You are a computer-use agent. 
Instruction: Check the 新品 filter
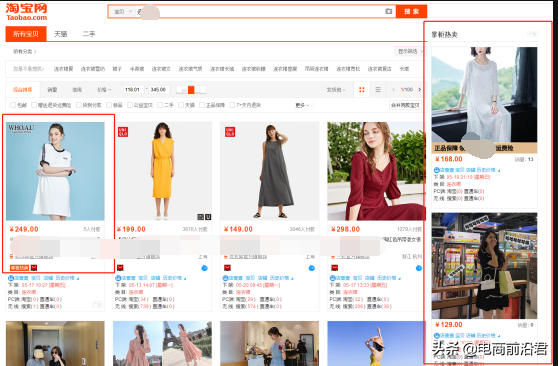[x=109, y=105]
